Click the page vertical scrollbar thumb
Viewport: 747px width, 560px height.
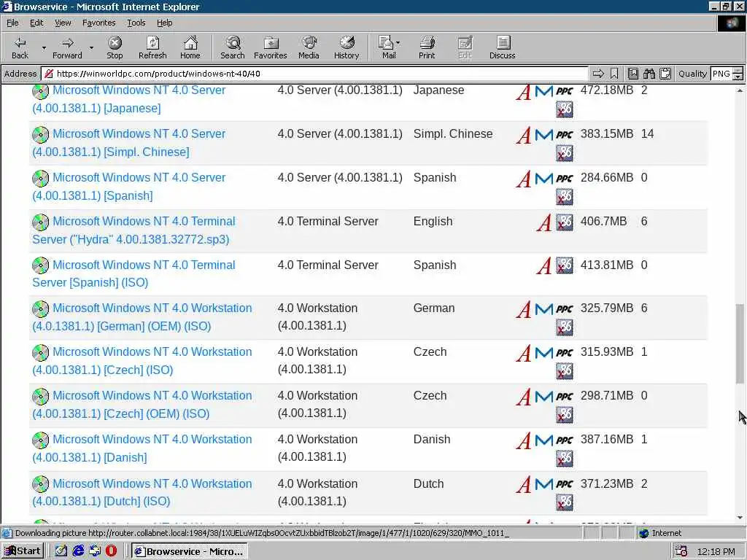[x=740, y=343]
